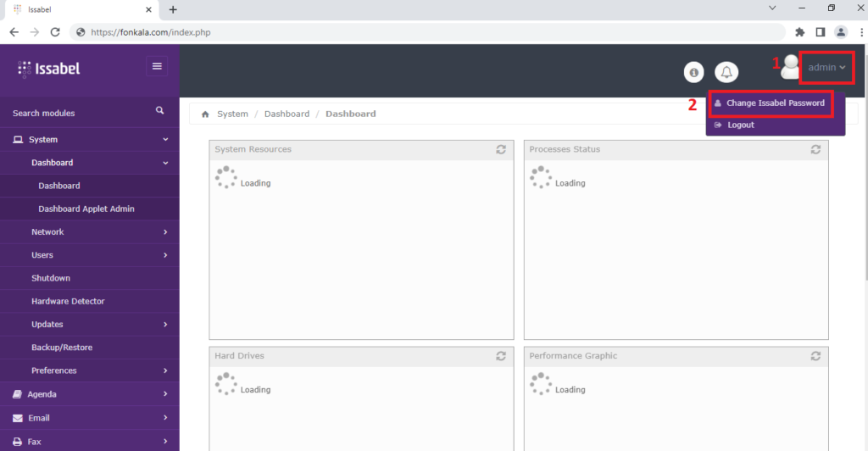Image resolution: width=868 pixels, height=451 pixels.
Task: Open notifications bell icon
Action: point(726,72)
